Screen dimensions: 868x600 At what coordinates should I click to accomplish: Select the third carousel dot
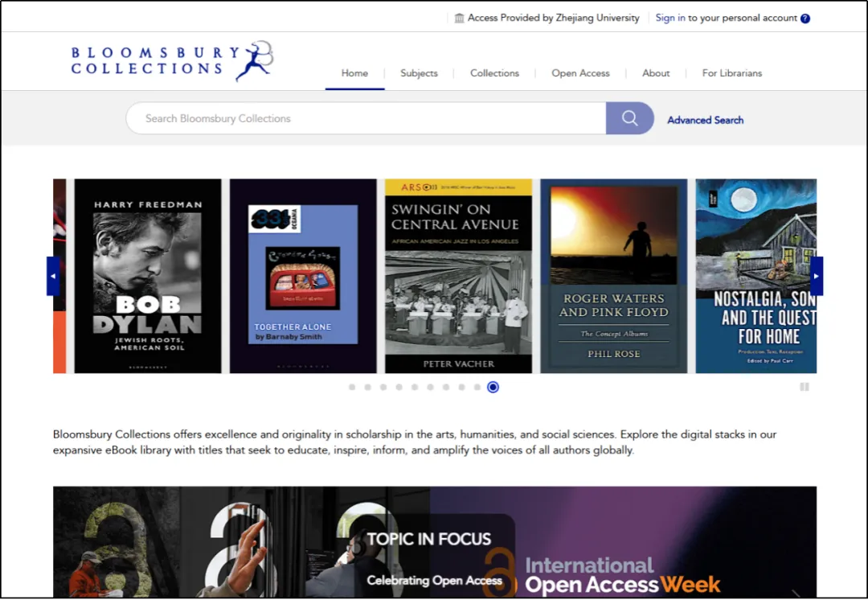pyautogui.click(x=383, y=387)
